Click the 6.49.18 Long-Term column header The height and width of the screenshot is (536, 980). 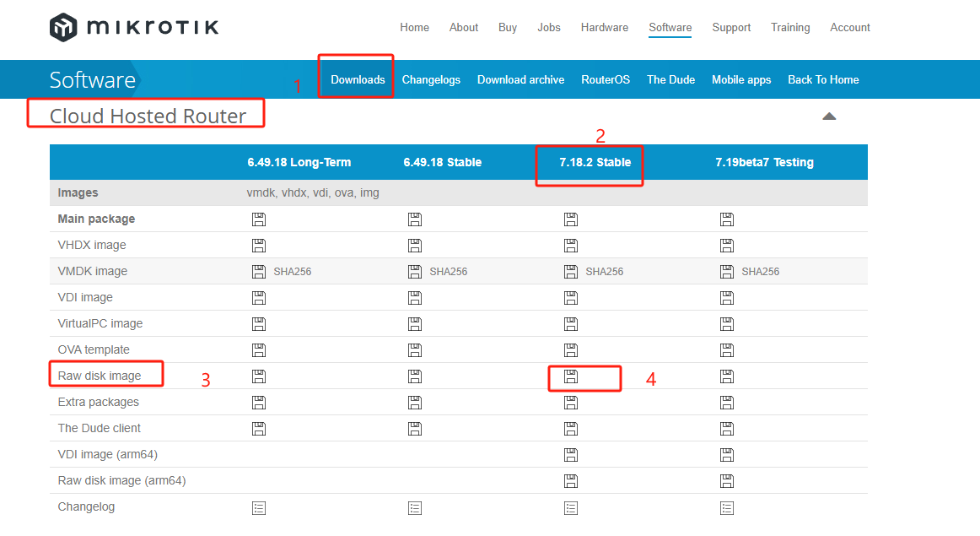click(299, 163)
